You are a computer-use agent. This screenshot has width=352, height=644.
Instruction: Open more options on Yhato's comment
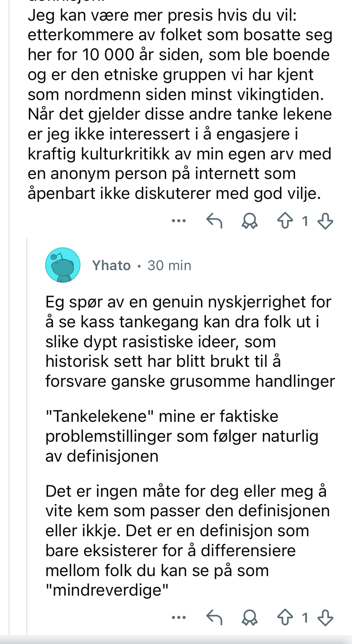(179, 617)
